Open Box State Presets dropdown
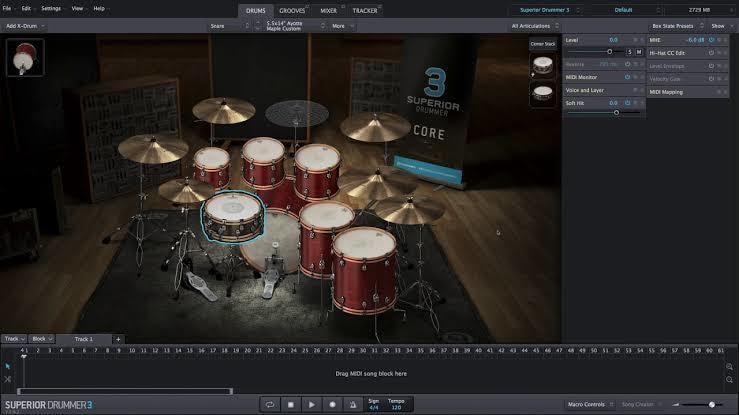739x415 pixels. click(x=677, y=26)
